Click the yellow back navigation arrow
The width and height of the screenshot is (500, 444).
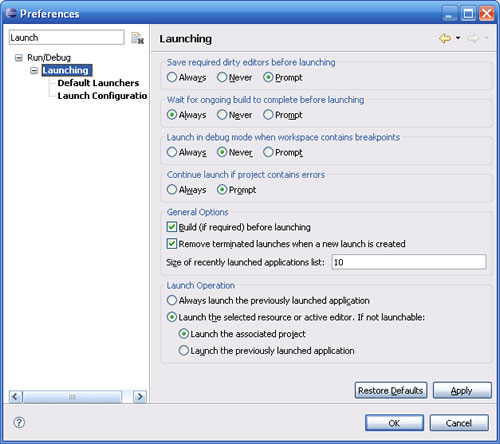click(x=445, y=38)
